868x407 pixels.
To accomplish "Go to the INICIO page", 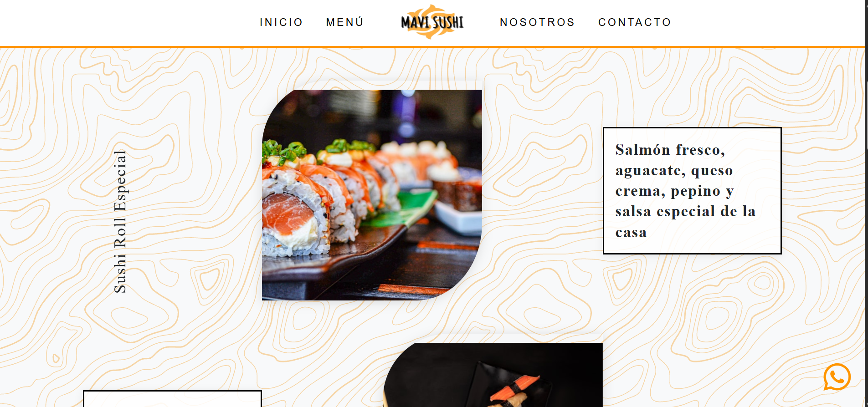I will coord(281,22).
